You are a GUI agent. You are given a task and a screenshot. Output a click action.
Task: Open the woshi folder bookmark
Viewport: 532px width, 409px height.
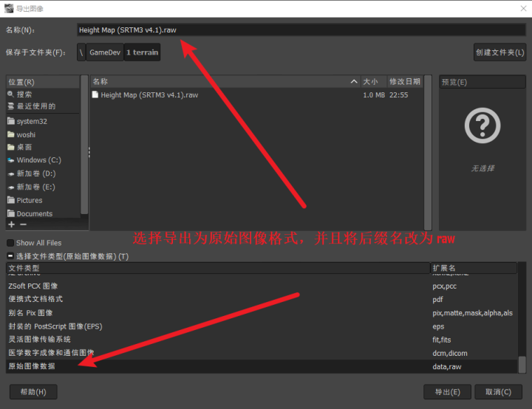click(21, 134)
